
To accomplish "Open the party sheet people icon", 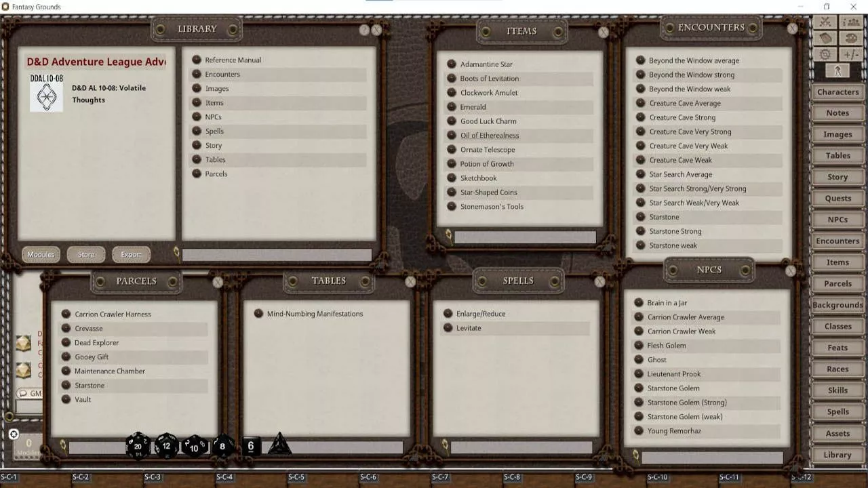I will pos(850,22).
